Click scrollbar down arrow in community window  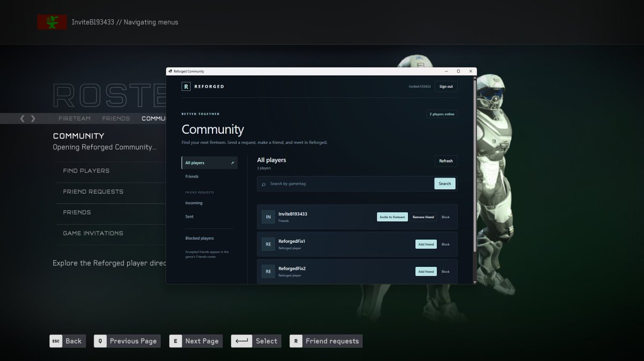pos(474,282)
